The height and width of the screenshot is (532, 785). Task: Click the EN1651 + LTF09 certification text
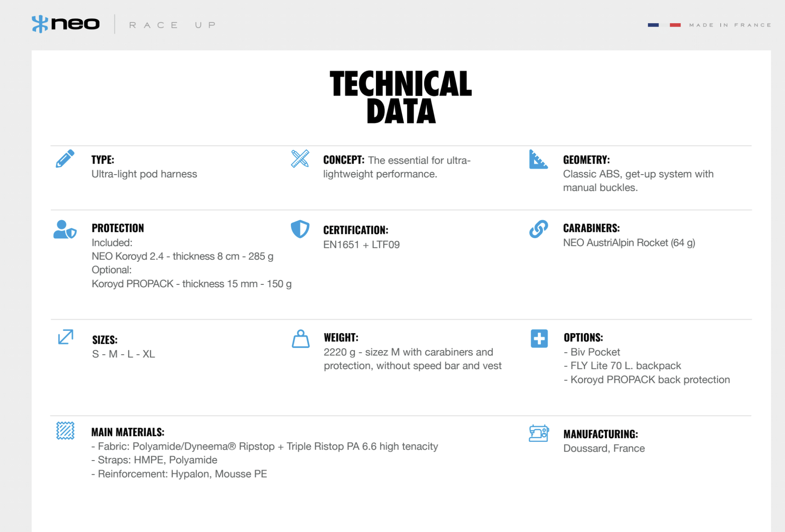[361, 244]
